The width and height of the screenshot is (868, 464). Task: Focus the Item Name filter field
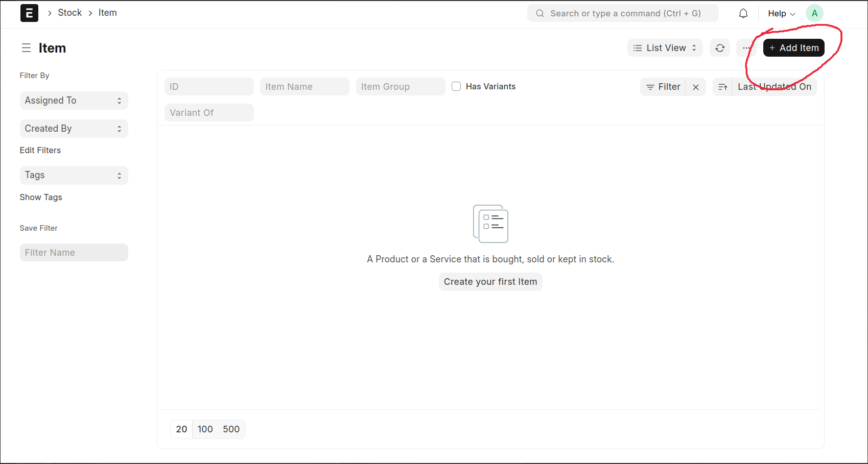coord(304,87)
